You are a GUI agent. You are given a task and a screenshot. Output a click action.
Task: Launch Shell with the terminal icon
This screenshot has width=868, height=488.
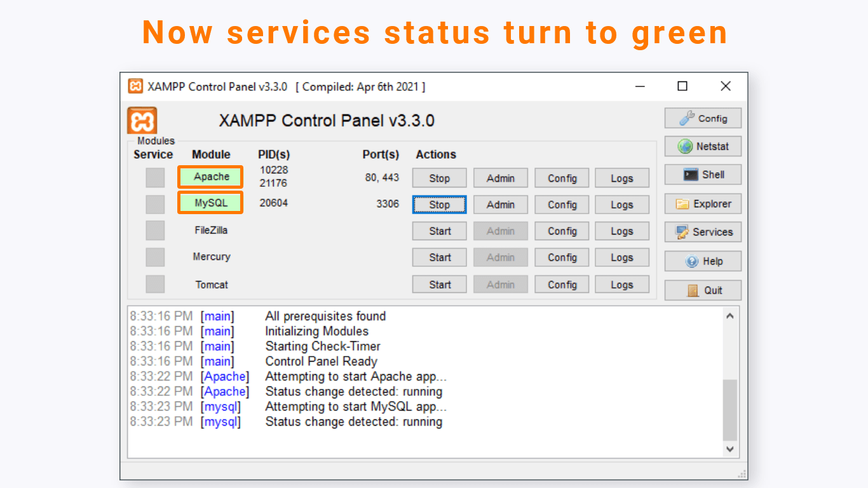tap(703, 175)
